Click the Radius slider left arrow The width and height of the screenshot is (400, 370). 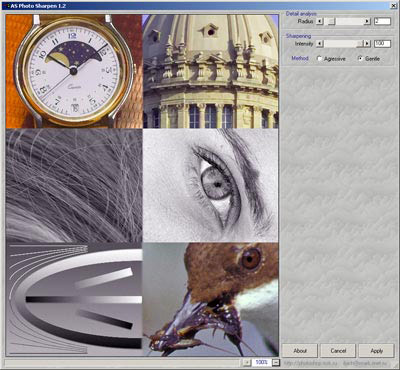point(320,21)
